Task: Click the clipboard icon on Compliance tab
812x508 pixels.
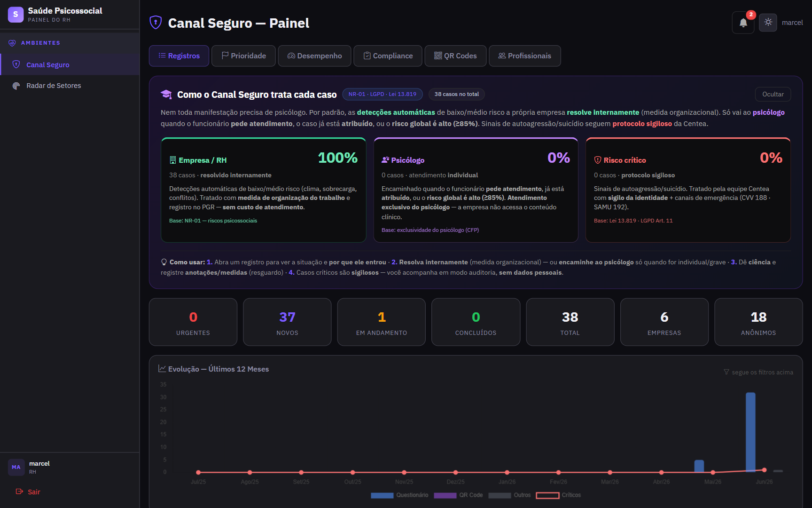Action: [367, 56]
